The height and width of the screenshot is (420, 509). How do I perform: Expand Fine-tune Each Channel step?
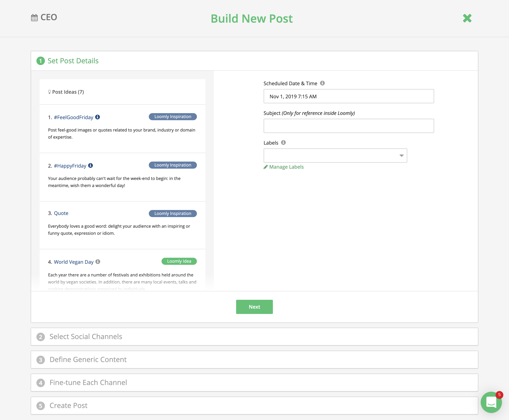point(88,383)
